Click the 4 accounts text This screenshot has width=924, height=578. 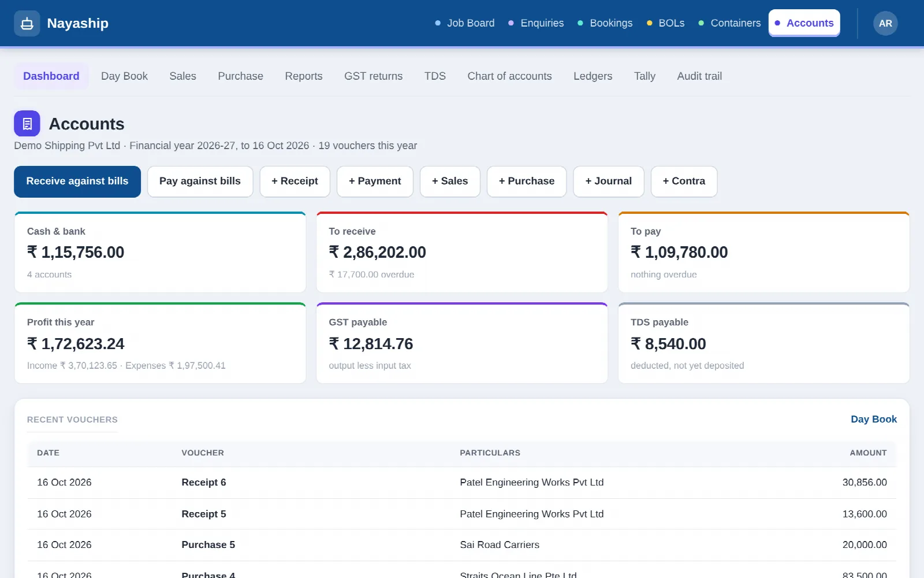[x=49, y=275]
